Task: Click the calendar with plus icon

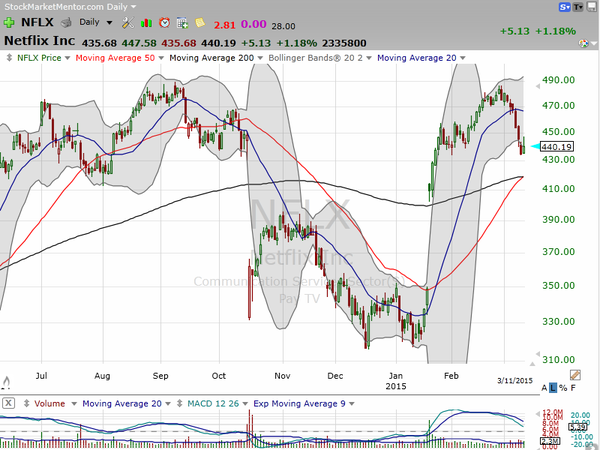Action: click(x=182, y=23)
